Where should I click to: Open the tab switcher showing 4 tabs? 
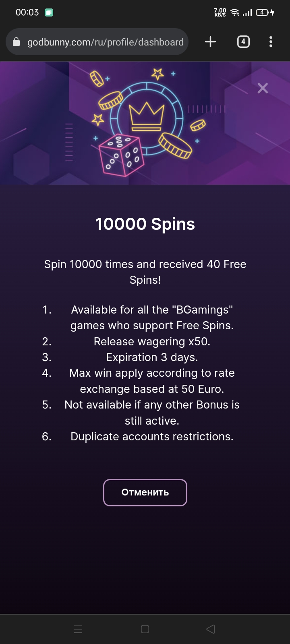(243, 42)
